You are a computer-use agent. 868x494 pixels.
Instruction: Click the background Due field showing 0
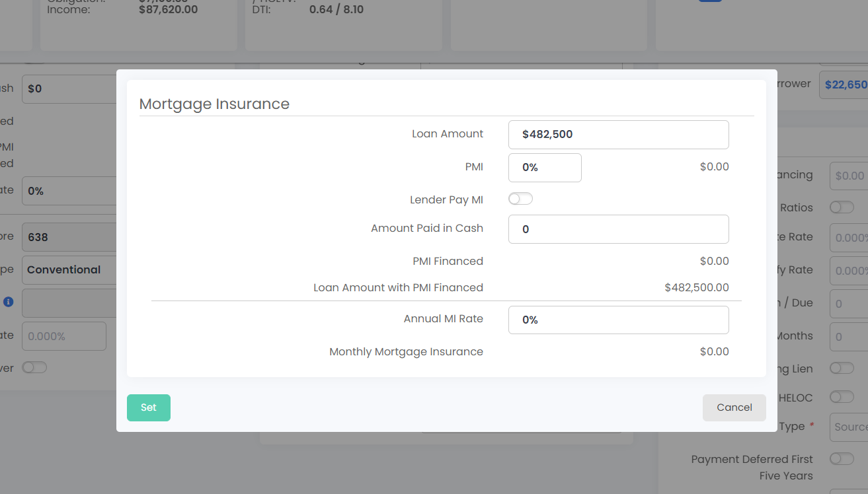pos(849,304)
